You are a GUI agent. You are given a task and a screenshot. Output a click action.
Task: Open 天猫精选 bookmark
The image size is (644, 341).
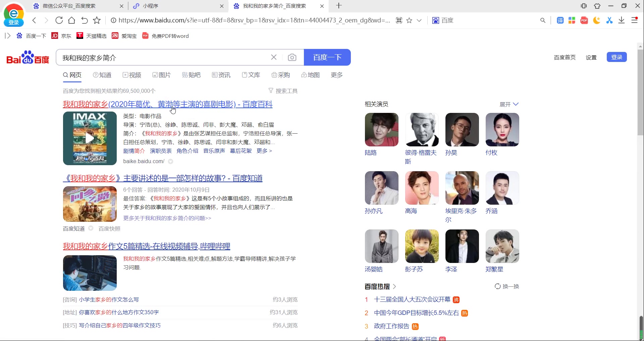pyautogui.click(x=92, y=36)
